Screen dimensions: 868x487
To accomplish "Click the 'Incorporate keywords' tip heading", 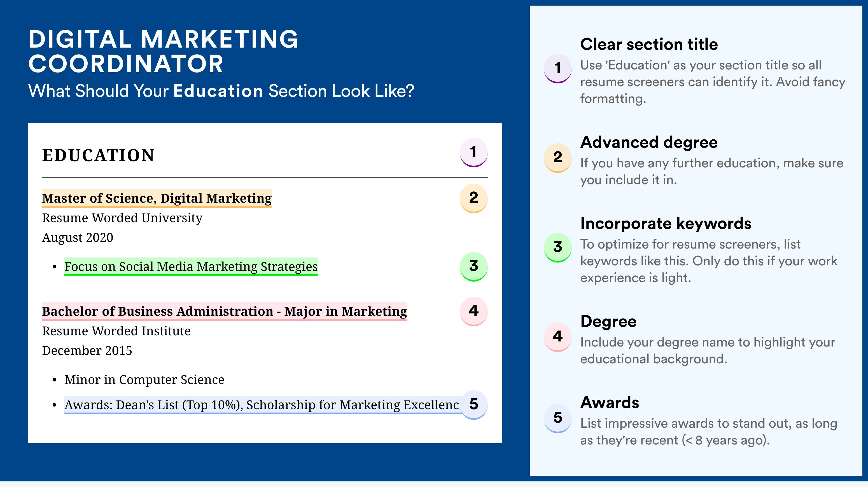I will point(666,223).
